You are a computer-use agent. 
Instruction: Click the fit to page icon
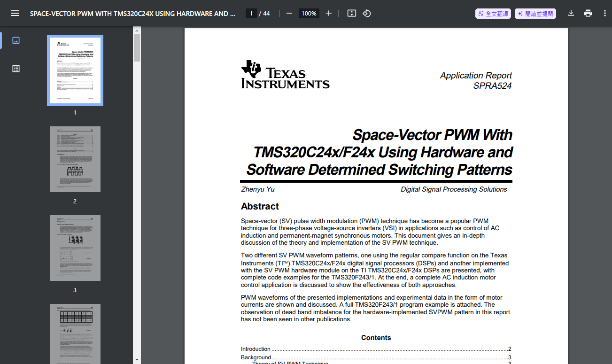click(x=352, y=13)
